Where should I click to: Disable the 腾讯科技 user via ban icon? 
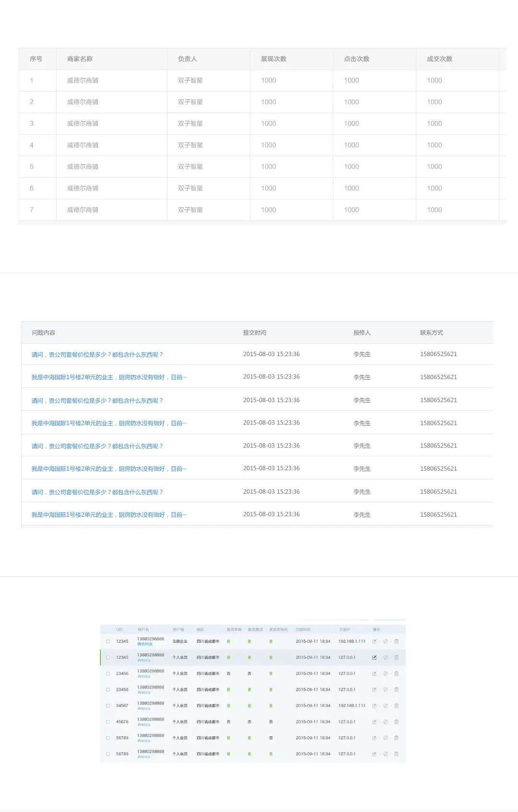(385, 641)
